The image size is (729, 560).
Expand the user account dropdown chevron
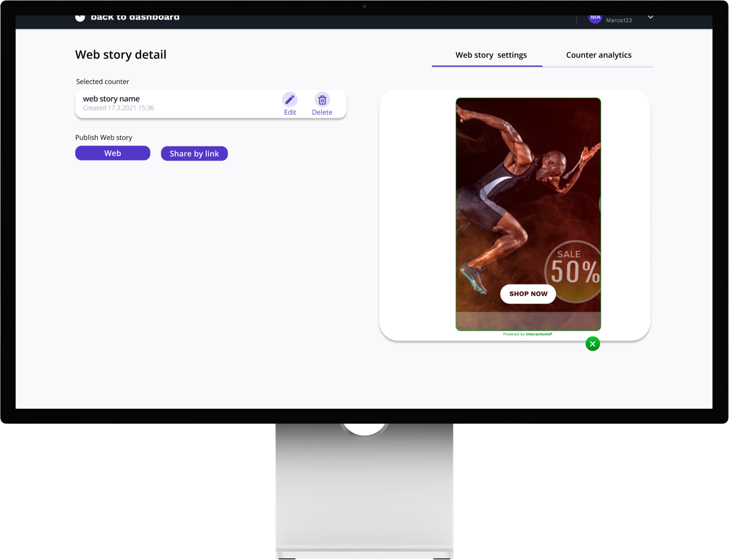pos(650,17)
